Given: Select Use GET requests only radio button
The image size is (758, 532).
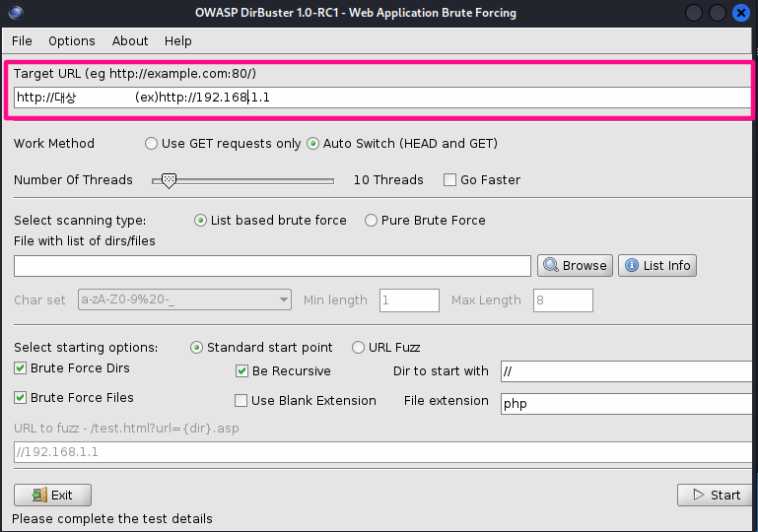Looking at the screenshot, I should pyautogui.click(x=151, y=144).
